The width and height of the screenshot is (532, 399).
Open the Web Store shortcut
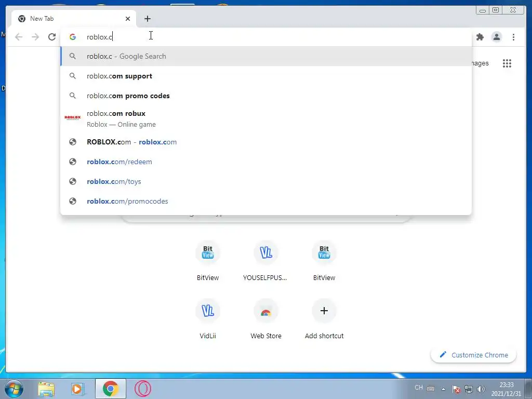265,319
